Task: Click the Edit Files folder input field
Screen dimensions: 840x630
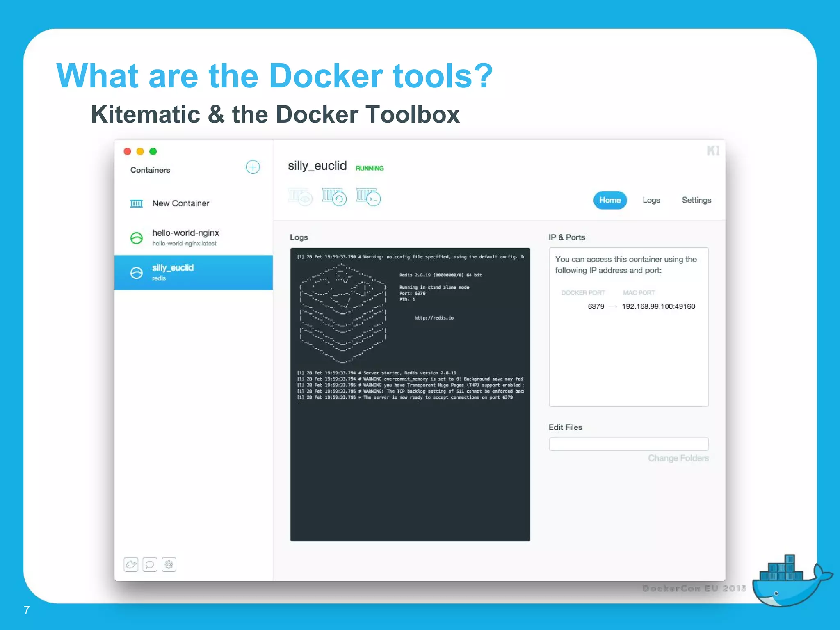Action: [628, 444]
